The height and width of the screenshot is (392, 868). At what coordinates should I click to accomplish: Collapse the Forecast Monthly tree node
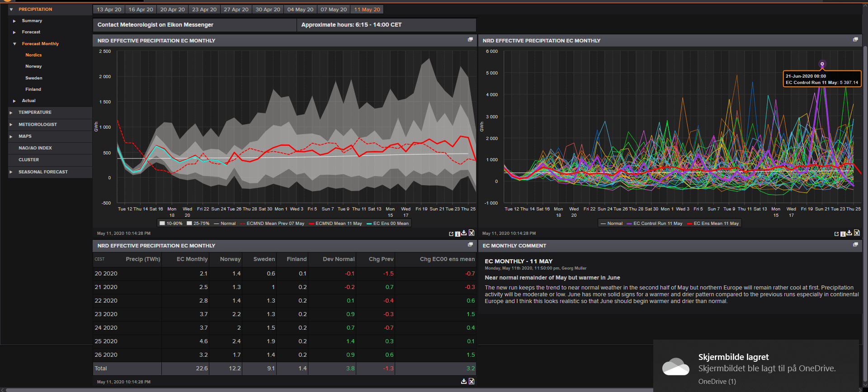(14, 44)
